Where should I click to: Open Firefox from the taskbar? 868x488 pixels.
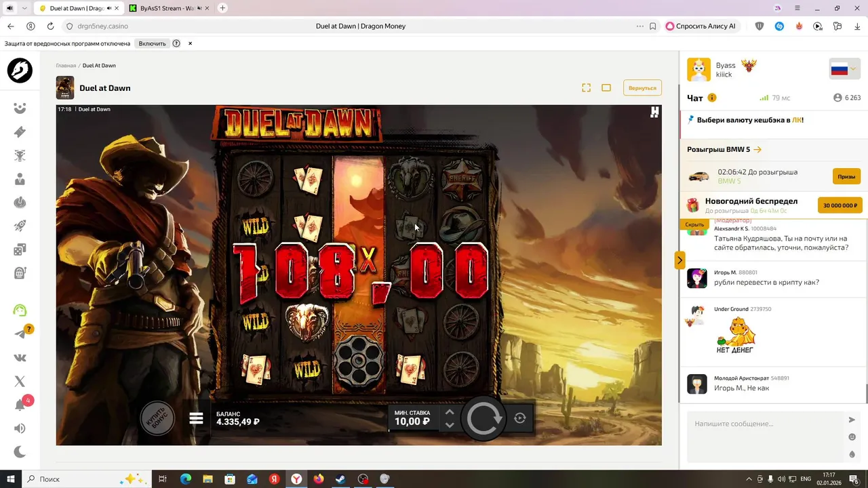click(319, 479)
